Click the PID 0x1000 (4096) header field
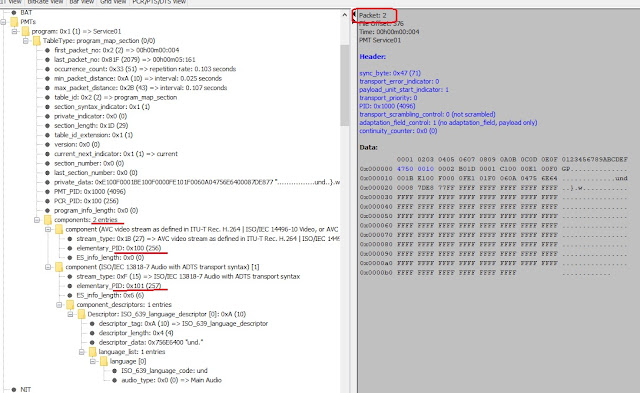 tap(387, 106)
